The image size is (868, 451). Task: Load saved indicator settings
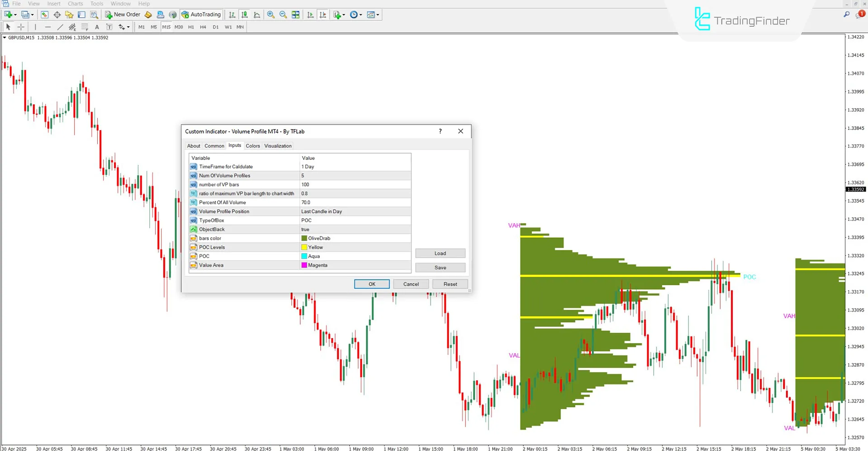pyautogui.click(x=440, y=253)
